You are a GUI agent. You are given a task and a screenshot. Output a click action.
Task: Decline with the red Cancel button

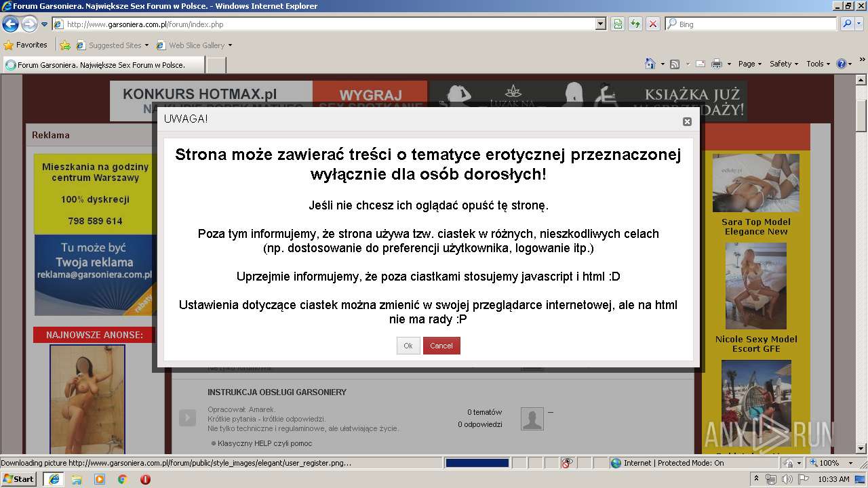click(441, 346)
